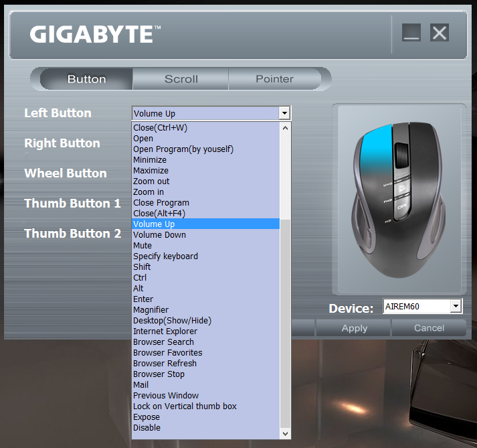Image resolution: width=477 pixels, height=448 pixels.
Task: Switch to the Pointer tab
Action: pyautogui.click(x=274, y=79)
